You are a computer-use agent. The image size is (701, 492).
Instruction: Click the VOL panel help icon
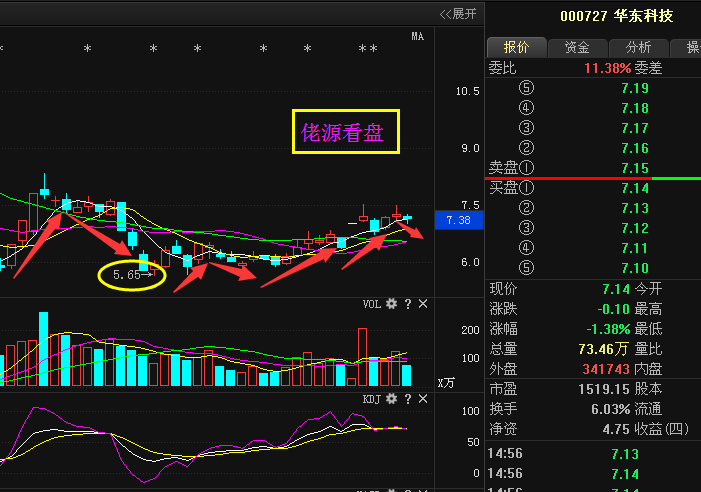(x=407, y=304)
